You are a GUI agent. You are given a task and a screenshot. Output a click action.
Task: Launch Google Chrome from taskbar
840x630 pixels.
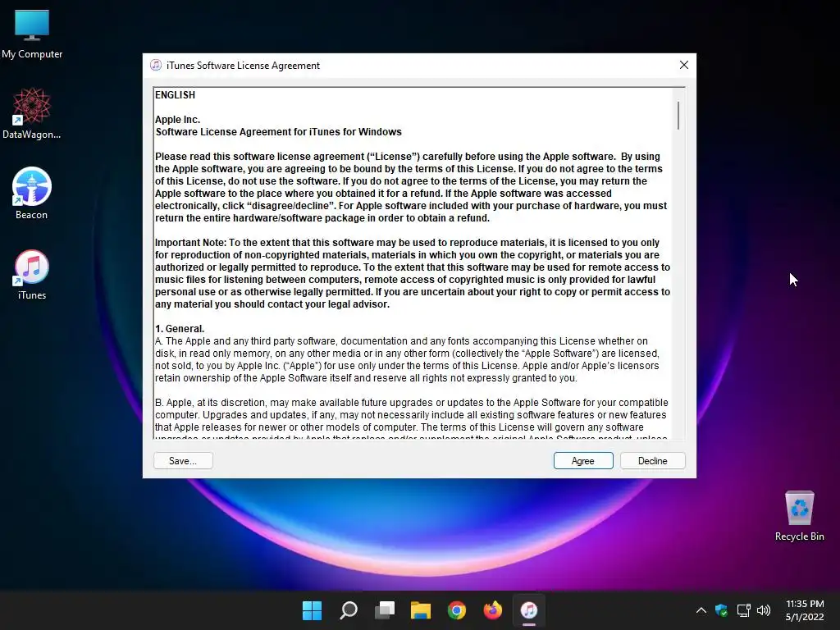coord(456,610)
